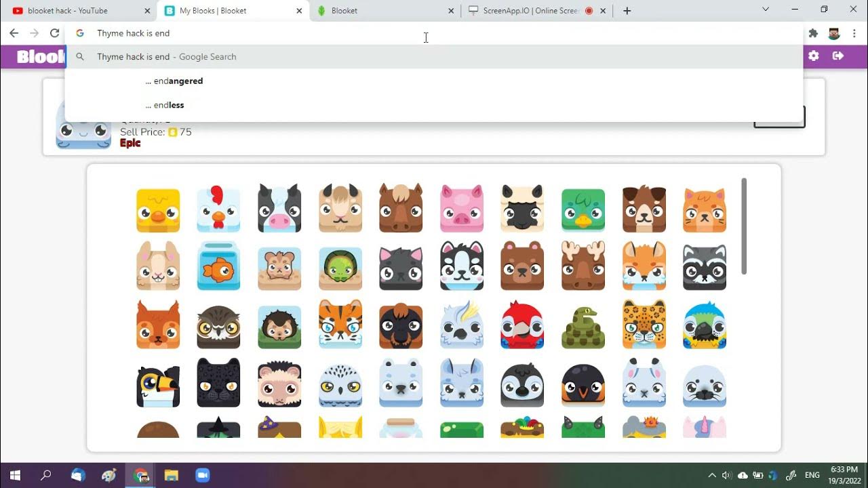868x488 pixels.
Task: Switch to ScreenApp.IO recorder tab
Action: (x=536, y=11)
